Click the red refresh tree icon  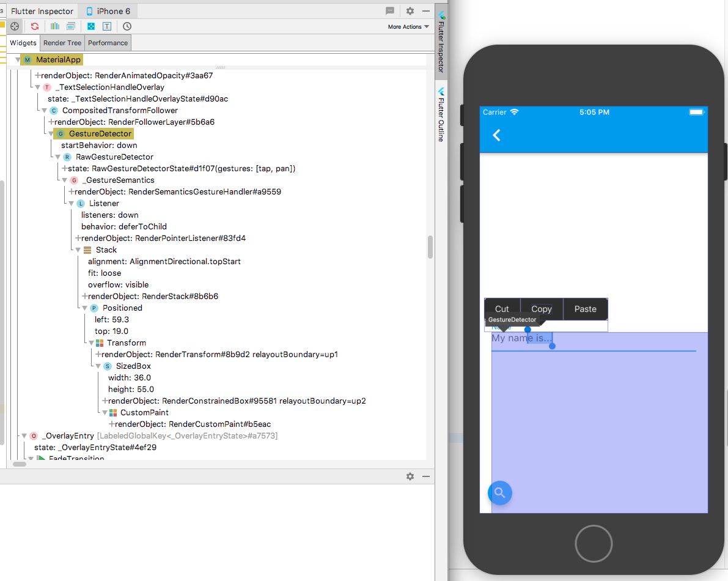(x=34, y=26)
